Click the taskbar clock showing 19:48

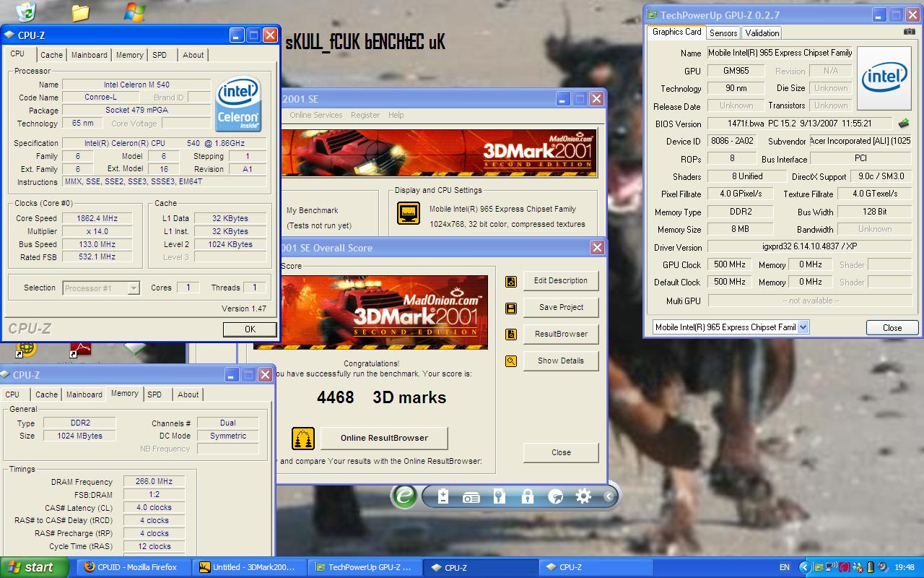click(905, 568)
